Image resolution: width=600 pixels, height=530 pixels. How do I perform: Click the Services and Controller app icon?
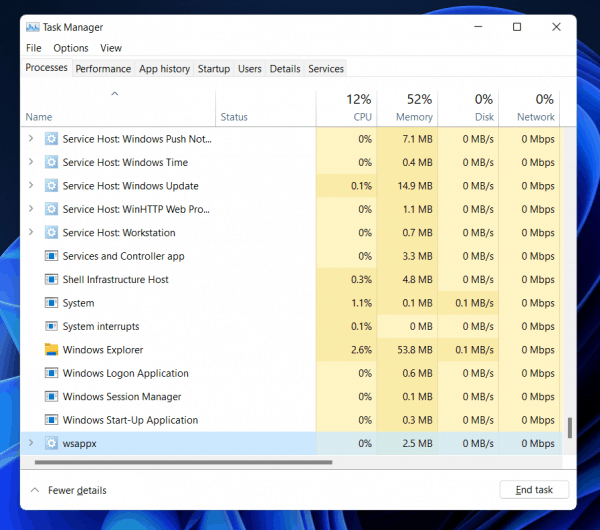pos(52,256)
